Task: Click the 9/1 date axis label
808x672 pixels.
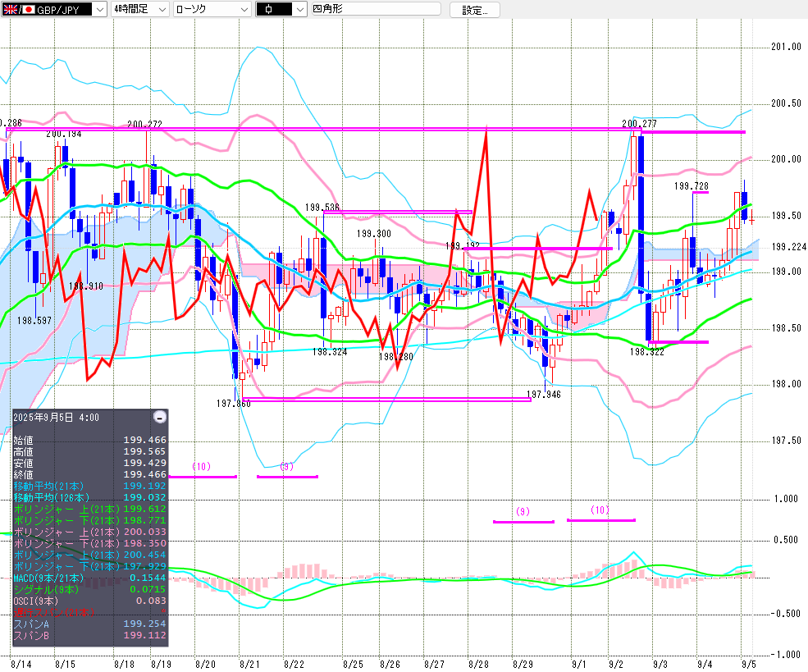Action: (x=578, y=665)
